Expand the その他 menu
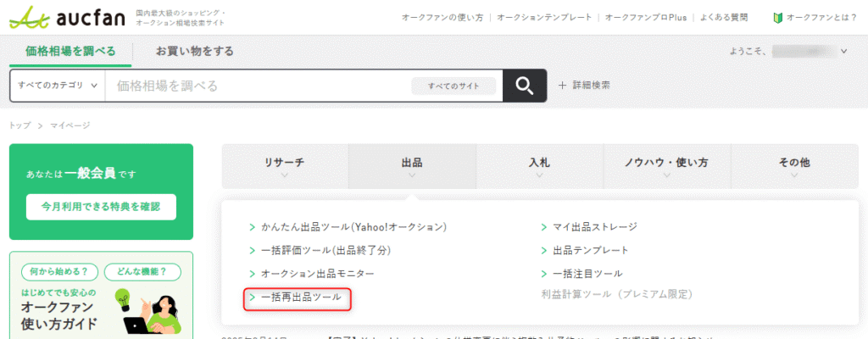 [x=794, y=166]
